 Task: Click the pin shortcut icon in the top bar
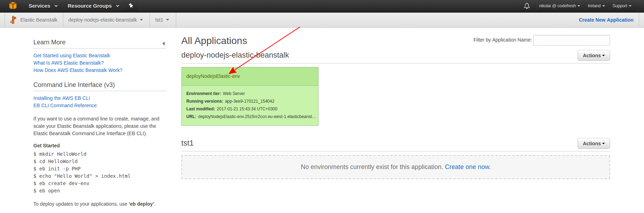pyautogui.click(x=131, y=6)
